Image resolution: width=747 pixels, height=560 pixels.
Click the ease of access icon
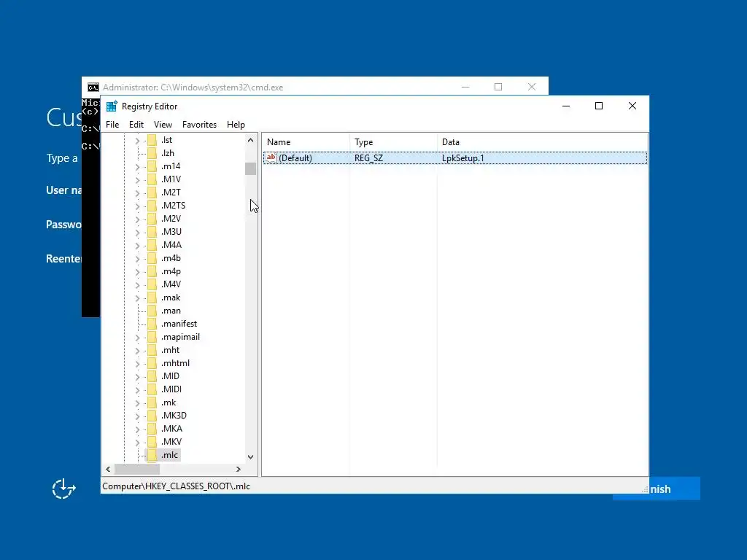click(x=64, y=489)
